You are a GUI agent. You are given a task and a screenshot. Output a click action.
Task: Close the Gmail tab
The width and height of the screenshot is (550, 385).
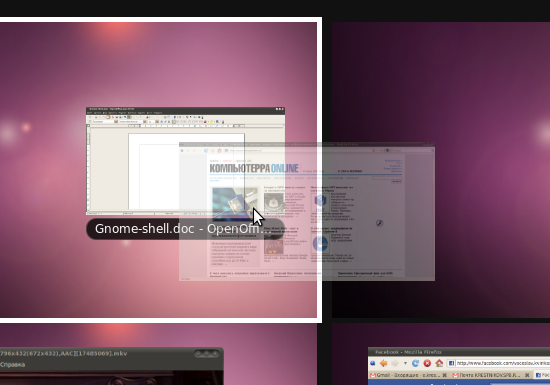[x=444, y=375]
